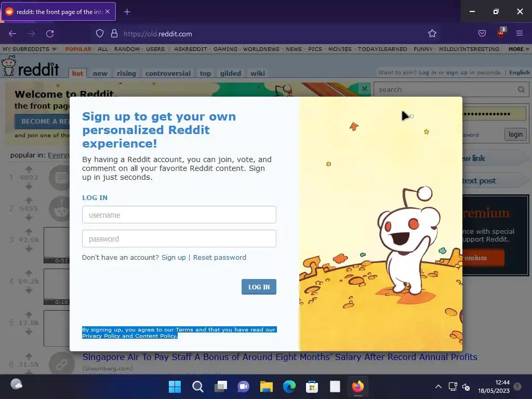View site security via the padlock icon
The image size is (532, 399).
click(x=114, y=34)
